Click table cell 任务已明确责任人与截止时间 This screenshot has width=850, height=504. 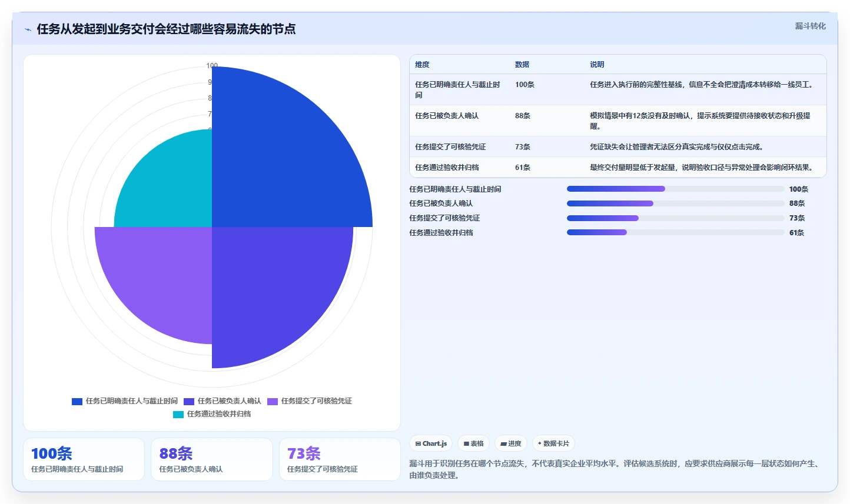coord(458,89)
